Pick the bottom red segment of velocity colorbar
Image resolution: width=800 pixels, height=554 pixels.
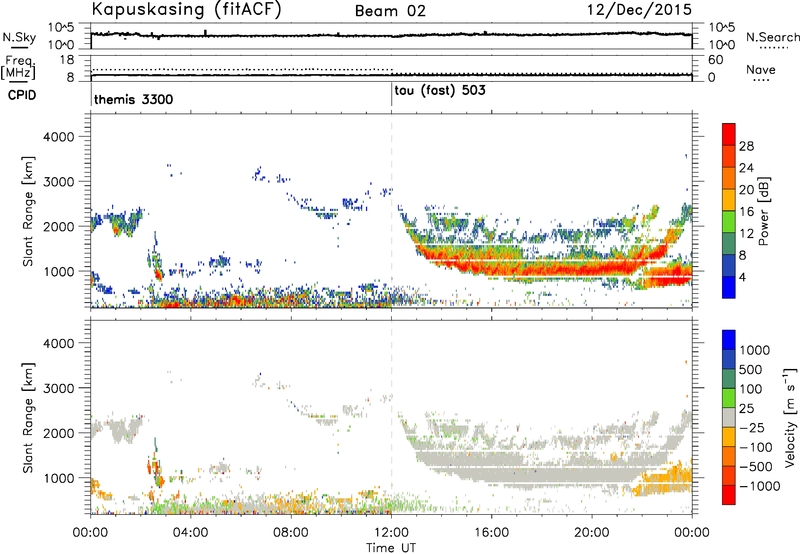point(729,495)
